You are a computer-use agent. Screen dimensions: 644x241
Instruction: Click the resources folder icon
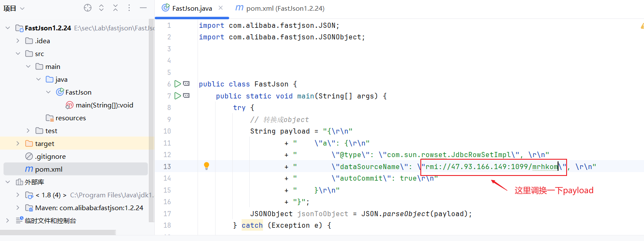50,118
